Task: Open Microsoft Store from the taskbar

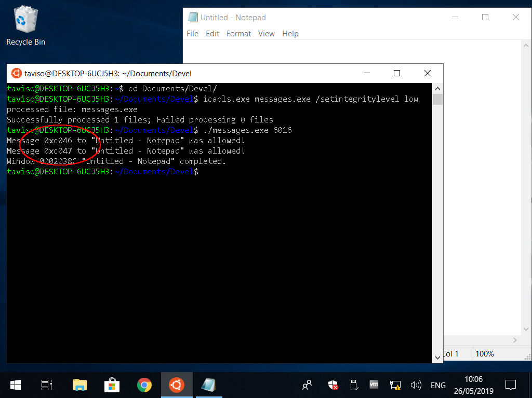Action: (x=112, y=385)
